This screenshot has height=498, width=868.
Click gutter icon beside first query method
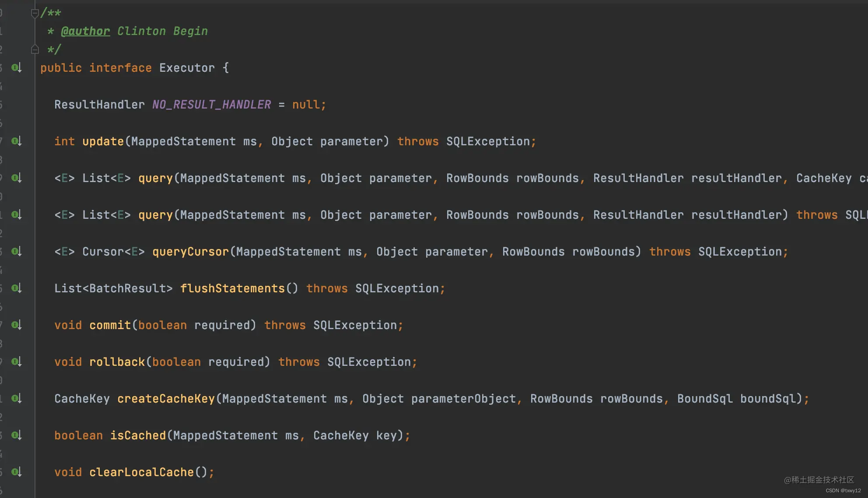[x=17, y=178]
